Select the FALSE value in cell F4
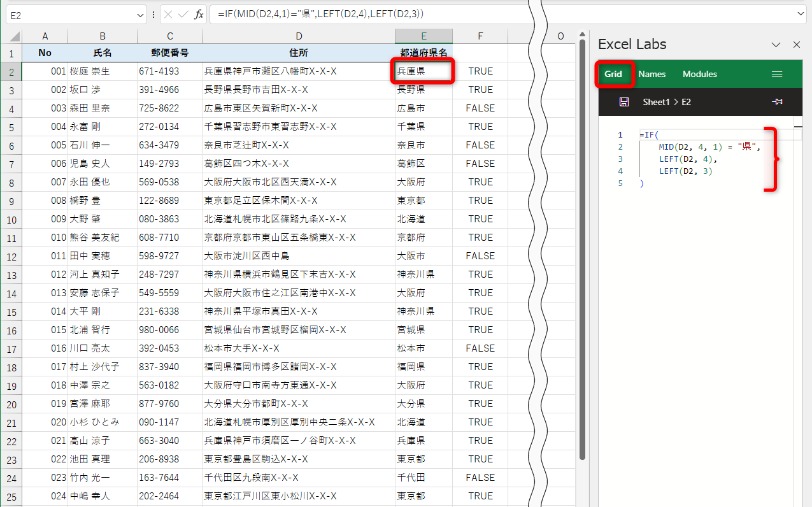 pyautogui.click(x=480, y=108)
